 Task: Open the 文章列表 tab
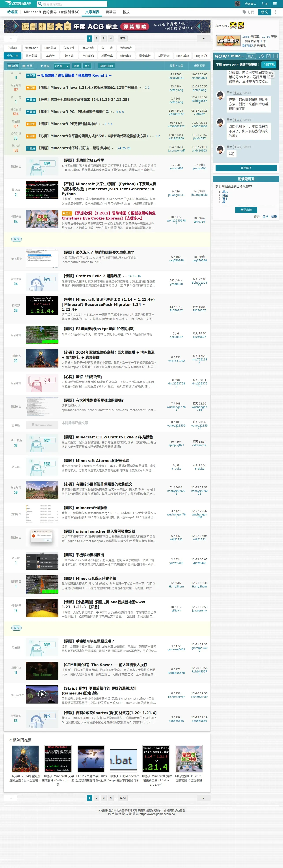point(92,12)
